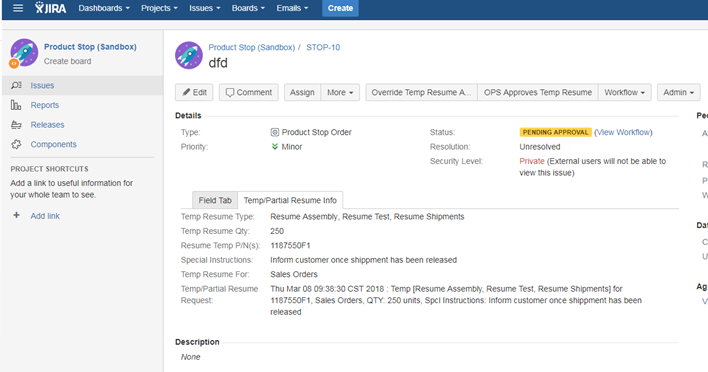Click the Unresolved resolution value
This screenshot has height=372, width=708.
pyautogui.click(x=540, y=147)
